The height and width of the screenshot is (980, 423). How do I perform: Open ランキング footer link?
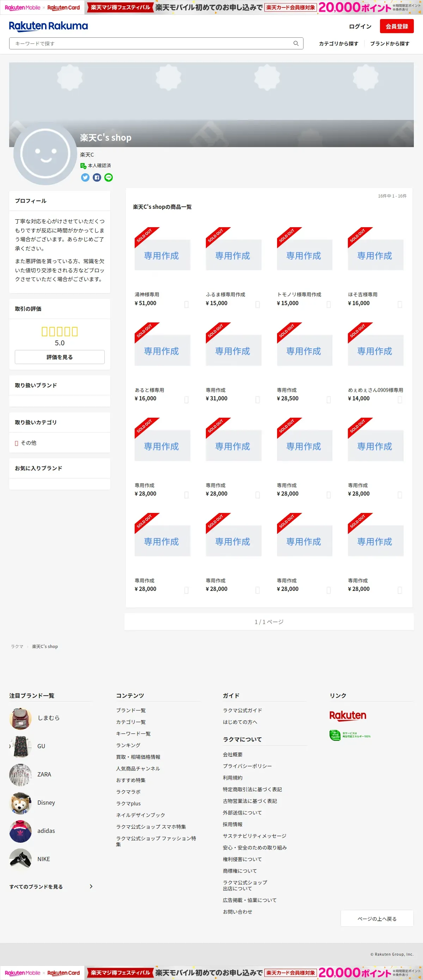click(128, 745)
